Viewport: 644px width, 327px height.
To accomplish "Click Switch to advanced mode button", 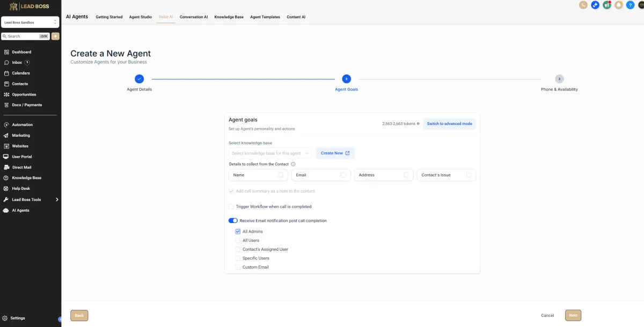I will pos(449,124).
